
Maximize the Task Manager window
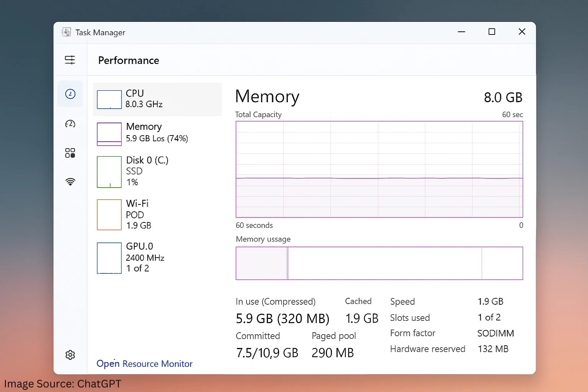tap(492, 32)
